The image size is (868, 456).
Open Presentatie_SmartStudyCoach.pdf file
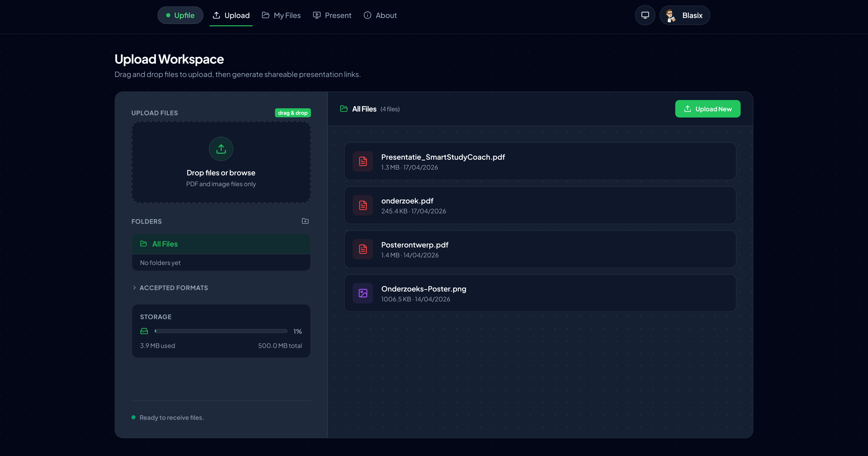(x=540, y=161)
